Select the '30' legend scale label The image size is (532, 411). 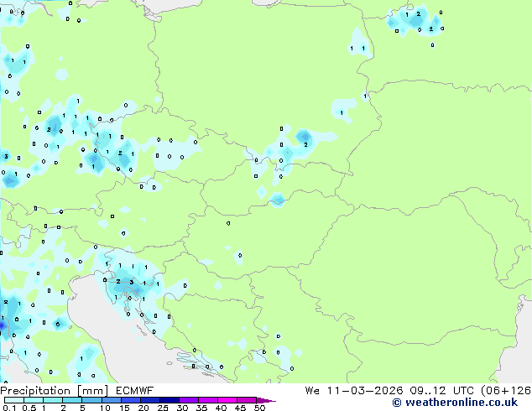pyautogui.click(x=182, y=408)
